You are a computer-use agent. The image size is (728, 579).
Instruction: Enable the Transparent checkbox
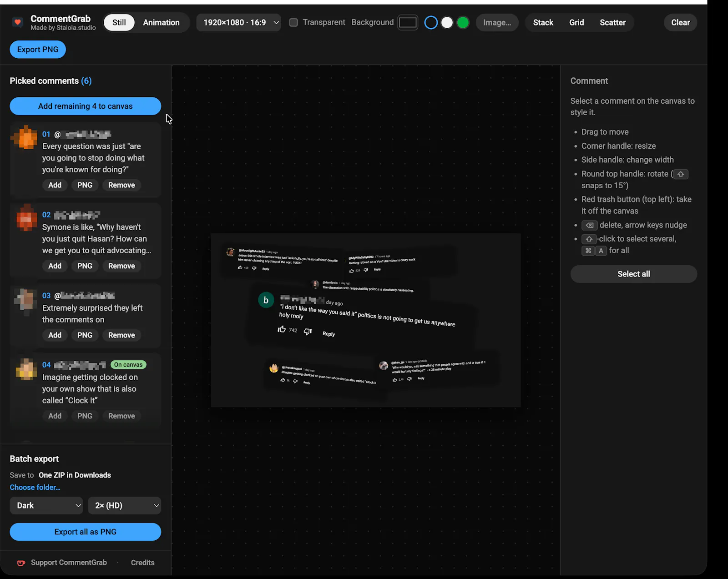pyautogui.click(x=293, y=22)
